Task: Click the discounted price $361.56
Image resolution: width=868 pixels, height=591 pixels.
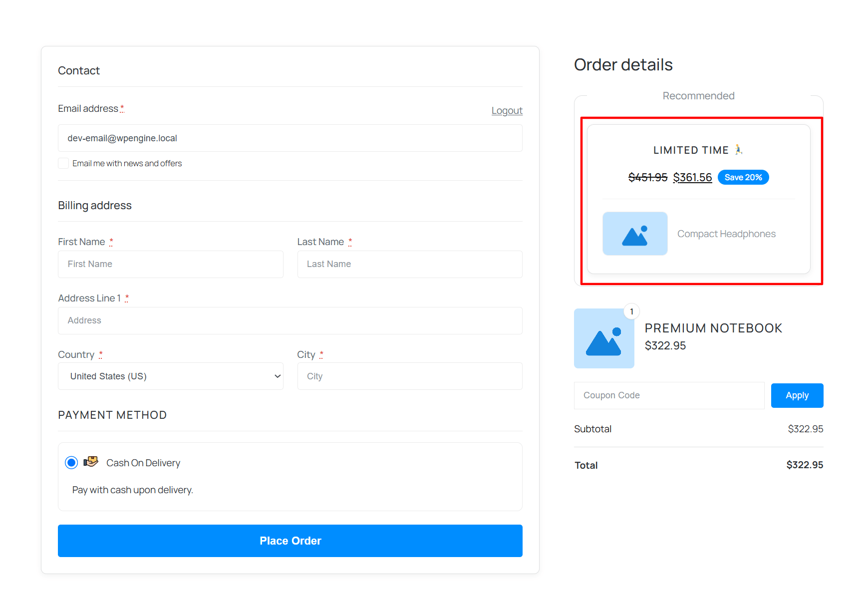Action: coord(692,177)
